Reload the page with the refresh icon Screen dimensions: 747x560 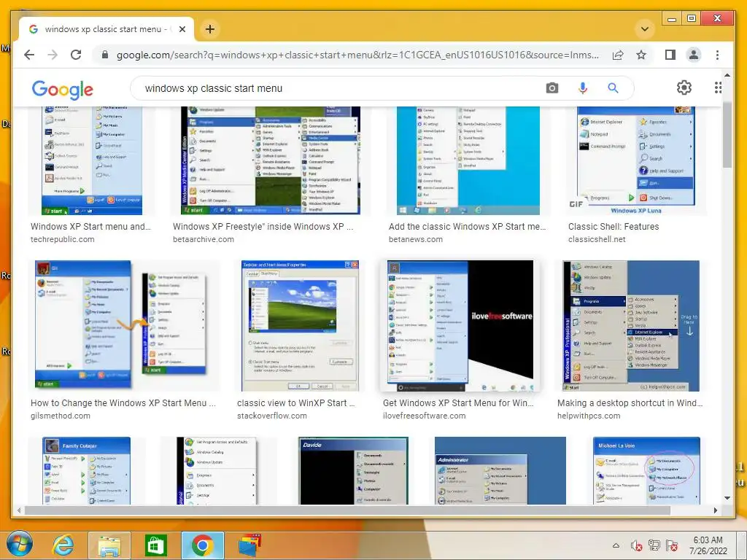point(76,55)
